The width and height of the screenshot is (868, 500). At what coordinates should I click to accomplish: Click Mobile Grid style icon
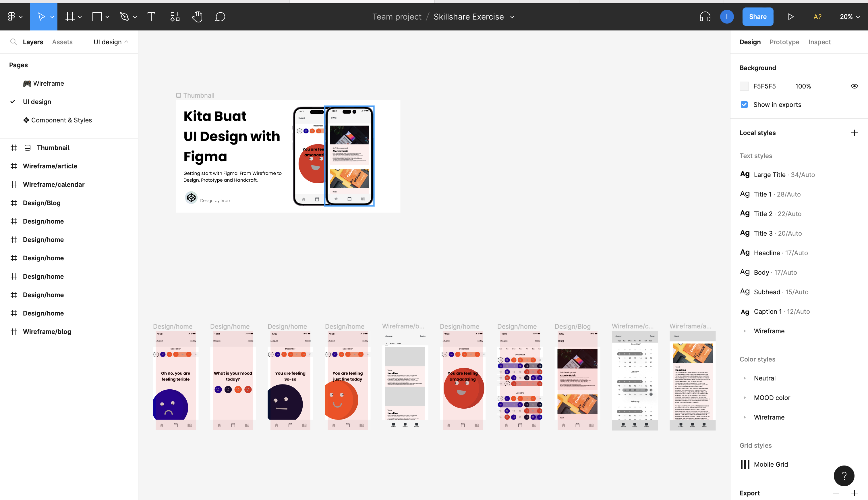(x=745, y=464)
